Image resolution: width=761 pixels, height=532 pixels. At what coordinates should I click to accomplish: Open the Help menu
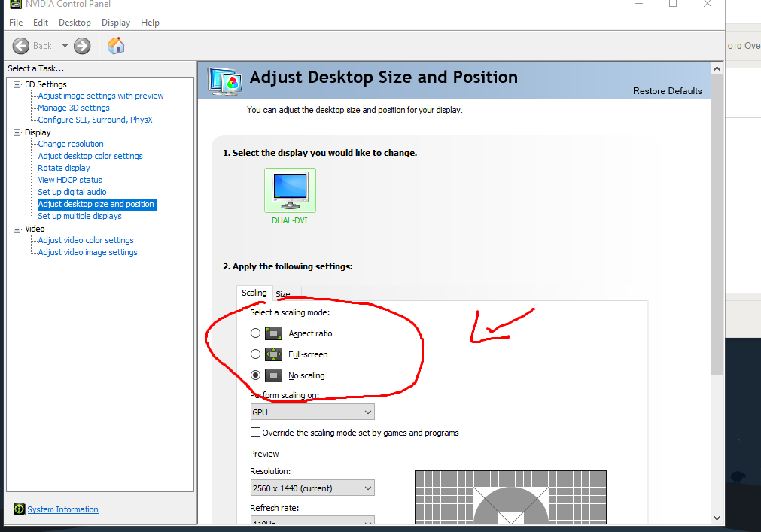pos(150,23)
